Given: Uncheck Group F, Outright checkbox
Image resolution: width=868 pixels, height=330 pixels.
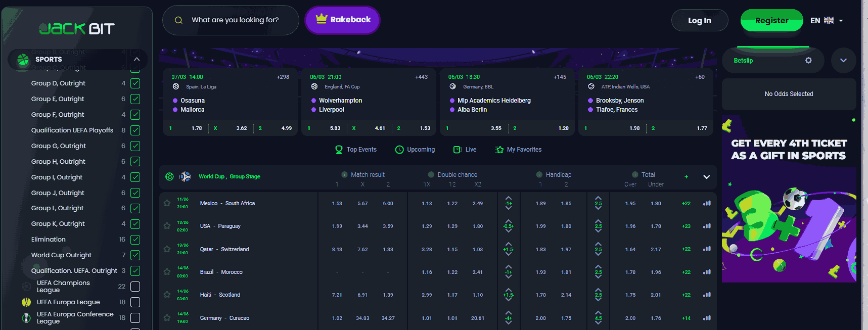Looking at the screenshot, I should (x=135, y=115).
